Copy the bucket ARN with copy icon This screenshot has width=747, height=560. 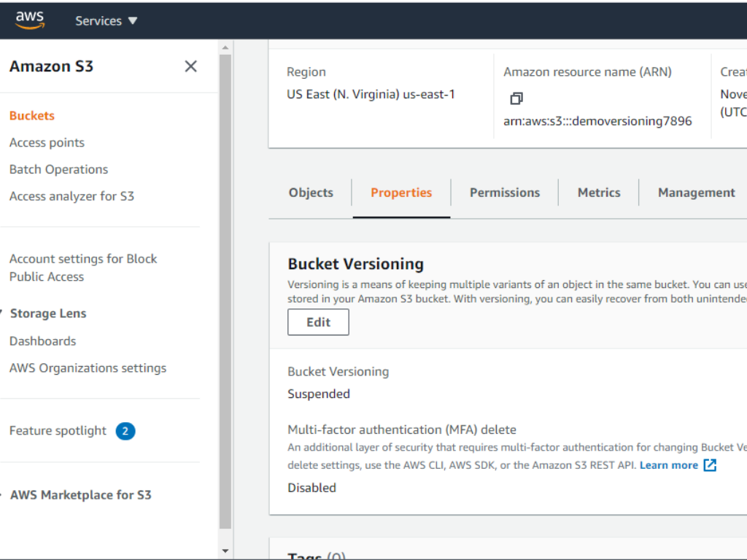[516, 98]
